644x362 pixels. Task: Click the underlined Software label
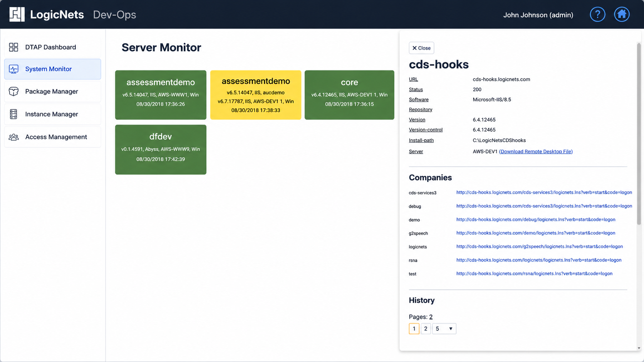click(x=419, y=99)
